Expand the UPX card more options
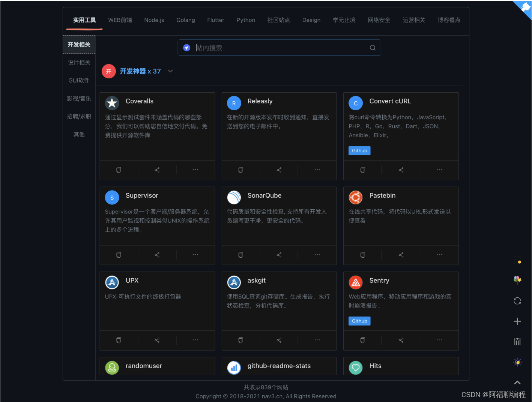 click(195, 340)
